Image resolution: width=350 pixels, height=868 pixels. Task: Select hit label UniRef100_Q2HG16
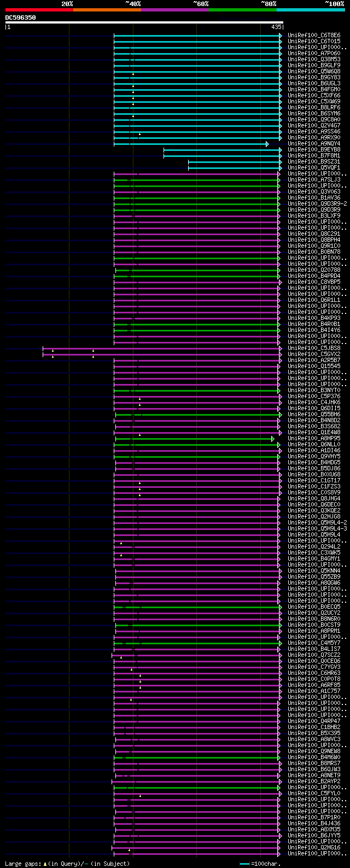tap(314, 848)
